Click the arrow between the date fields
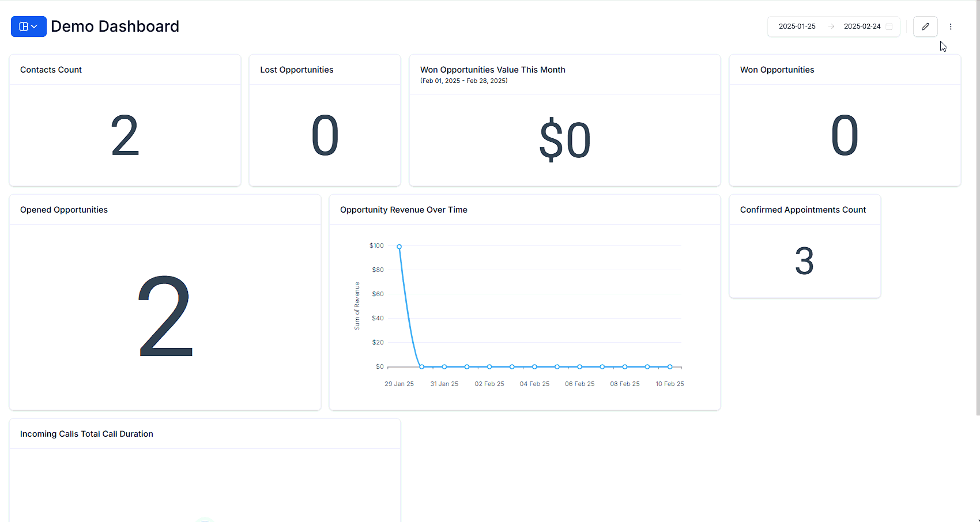Viewport: 980px width, 522px height. [831, 27]
